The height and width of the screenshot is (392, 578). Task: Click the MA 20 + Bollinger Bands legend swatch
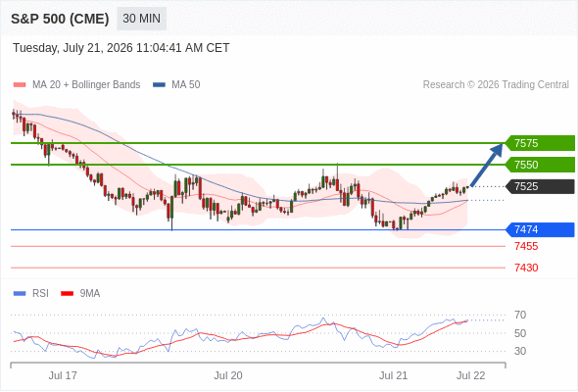20,85
